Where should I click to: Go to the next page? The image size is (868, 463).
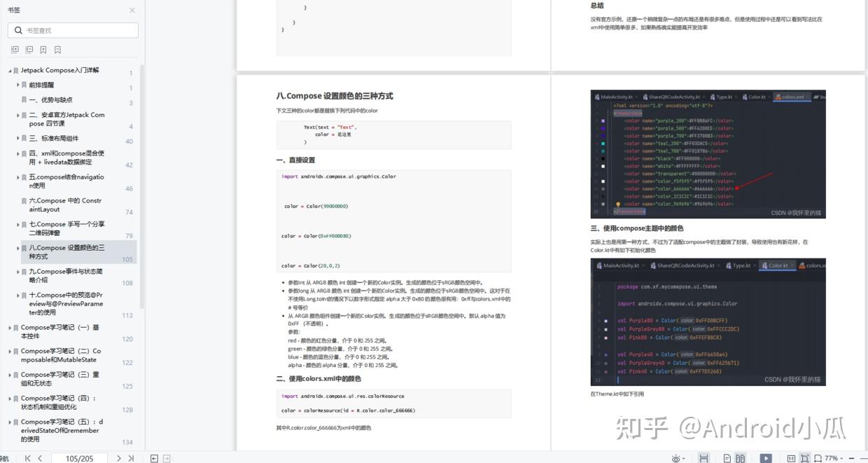[x=118, y=458]
